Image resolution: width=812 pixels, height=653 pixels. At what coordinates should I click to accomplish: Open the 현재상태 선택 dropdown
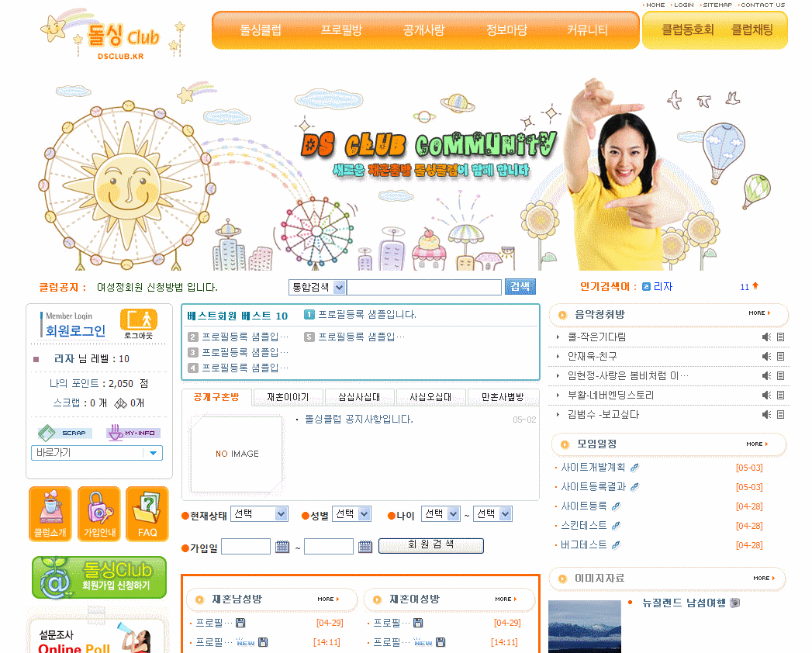click(259, 514)
